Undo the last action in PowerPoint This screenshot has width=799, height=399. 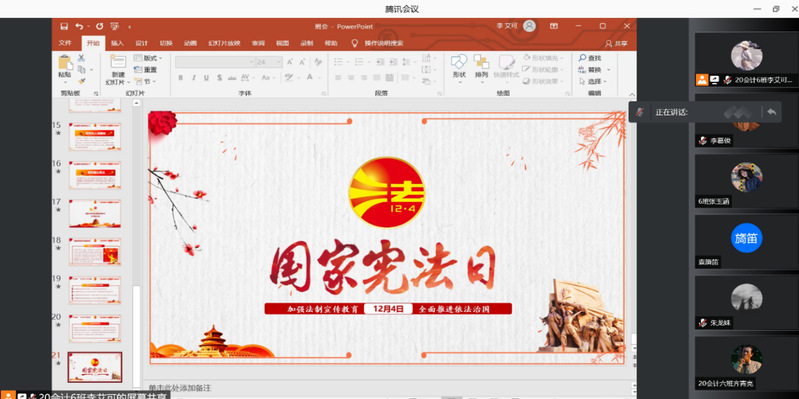(79, 26)
